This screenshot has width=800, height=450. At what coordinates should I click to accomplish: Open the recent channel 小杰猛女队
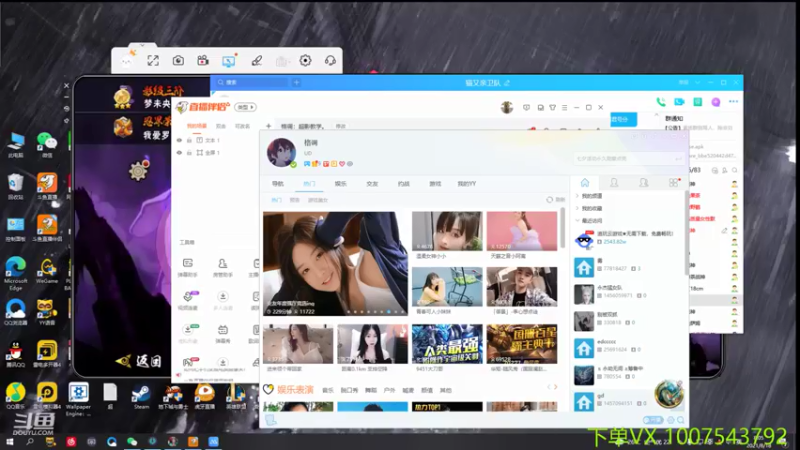click(x=629, y=292)
